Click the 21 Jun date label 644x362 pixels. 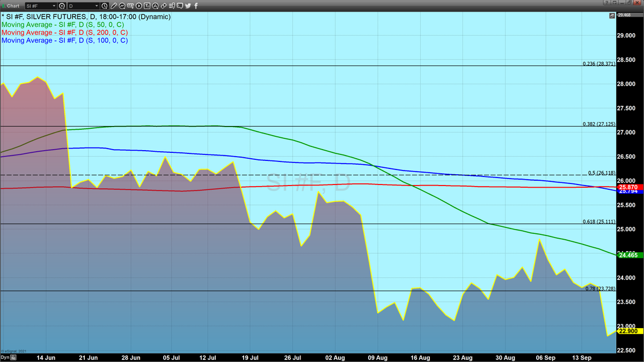click(x=89, y=357)
